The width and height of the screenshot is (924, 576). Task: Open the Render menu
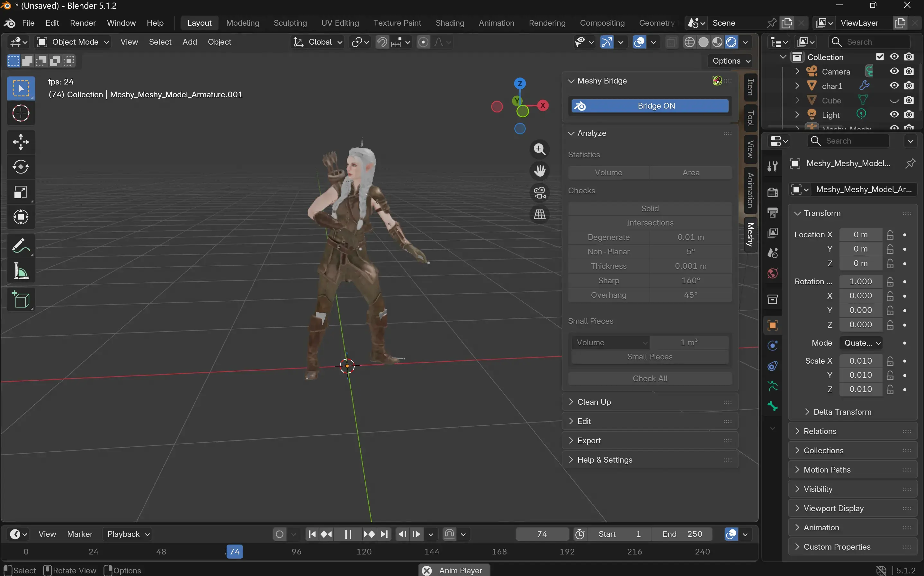pos(83,23)
